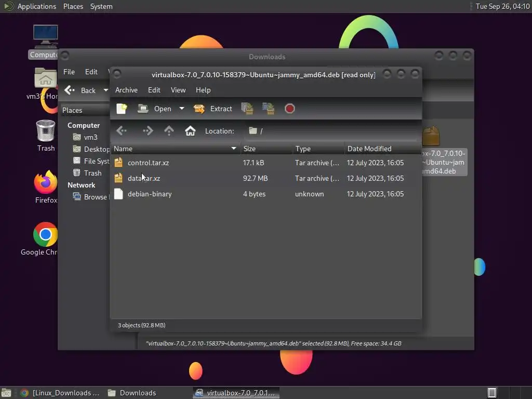Open the Archive menu

[126, 90]
